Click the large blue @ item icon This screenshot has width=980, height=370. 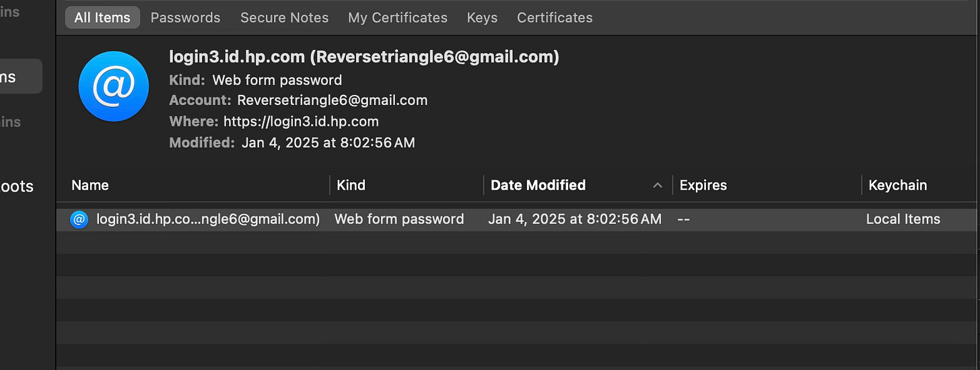coord(112,87)
